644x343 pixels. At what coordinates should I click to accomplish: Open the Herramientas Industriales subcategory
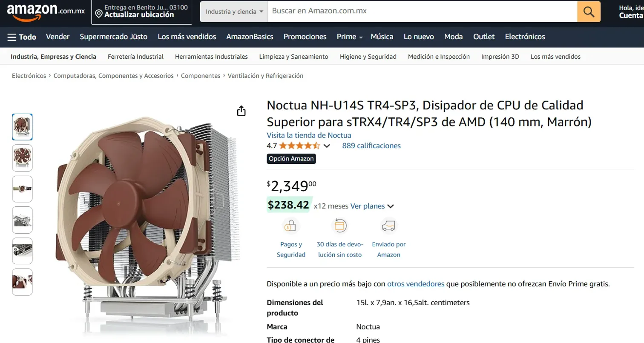pyautogui.click(x=211, y=56)
